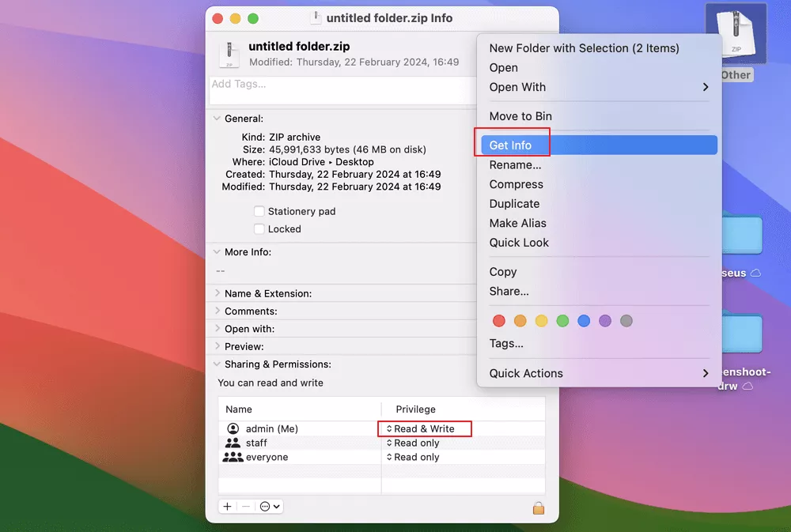This screenshot has height=532, width=791.
Task: Click the Quick Actions submenu arrow
Action: point(706,373)
